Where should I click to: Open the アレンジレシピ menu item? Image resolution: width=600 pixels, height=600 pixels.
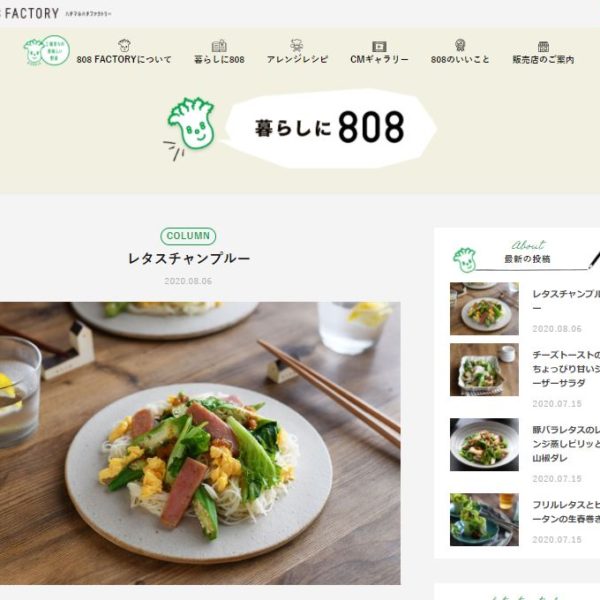click(x=297, y=59)
